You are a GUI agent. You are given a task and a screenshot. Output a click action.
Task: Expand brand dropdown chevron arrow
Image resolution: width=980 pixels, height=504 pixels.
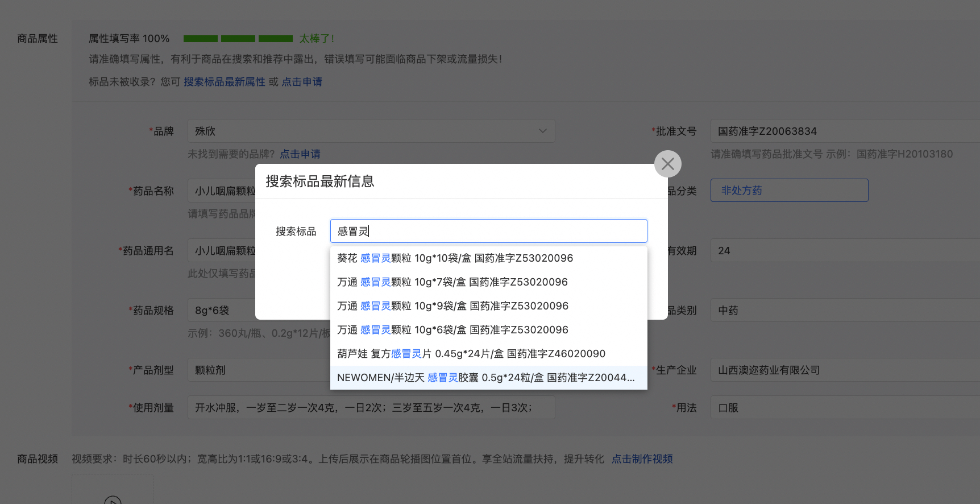[x=542, y=131]
